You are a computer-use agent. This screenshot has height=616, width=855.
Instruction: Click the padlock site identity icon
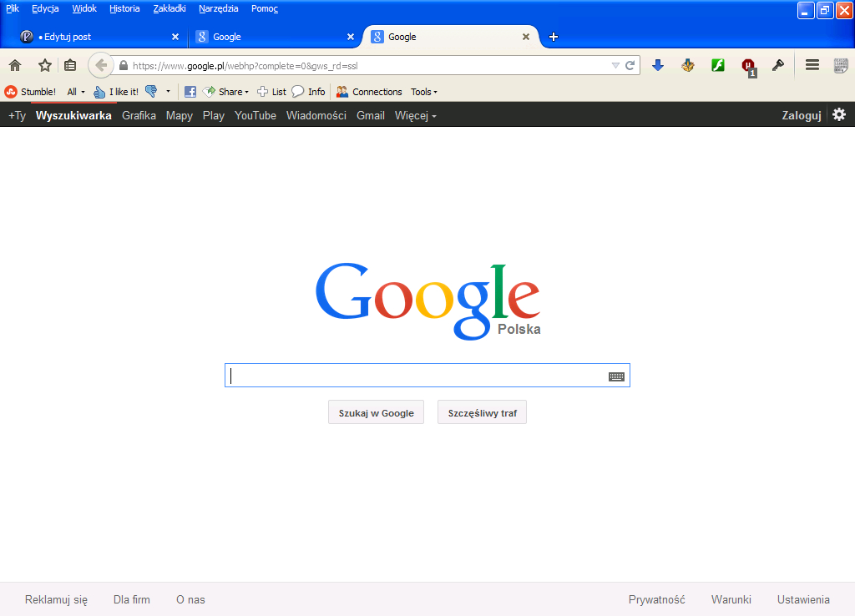coord(124,66)
